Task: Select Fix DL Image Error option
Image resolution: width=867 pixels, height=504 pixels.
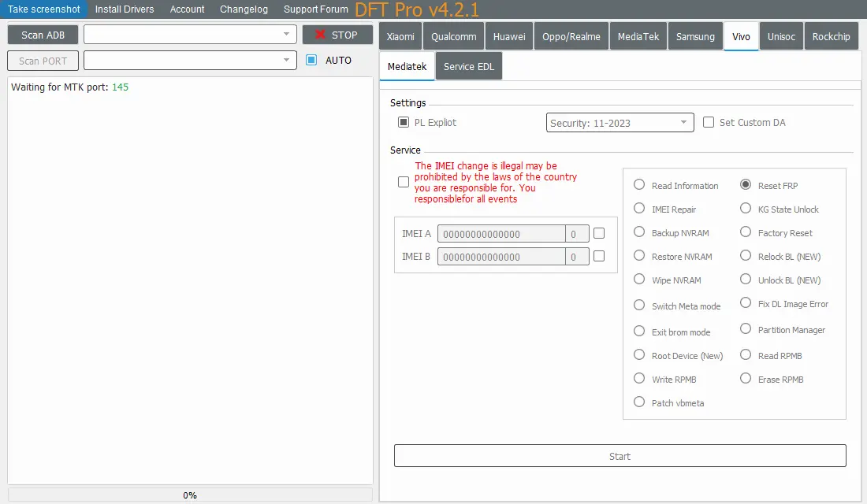Action: point(746,303)
